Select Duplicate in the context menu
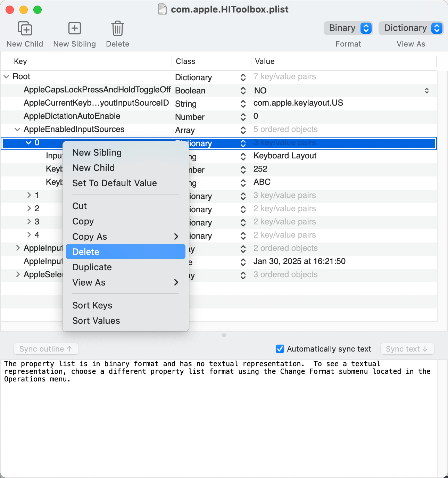This screenshot has height=478, width=448. (92, 267)
